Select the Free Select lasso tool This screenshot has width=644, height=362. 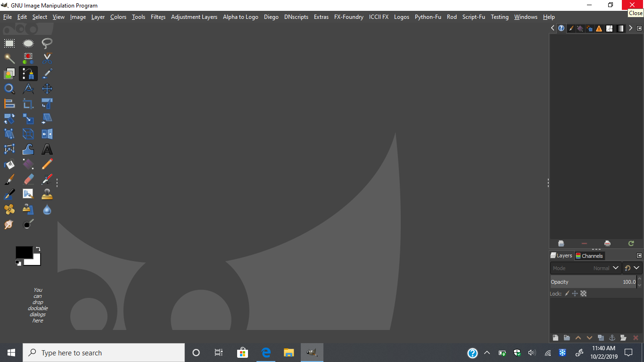point(47,43)
